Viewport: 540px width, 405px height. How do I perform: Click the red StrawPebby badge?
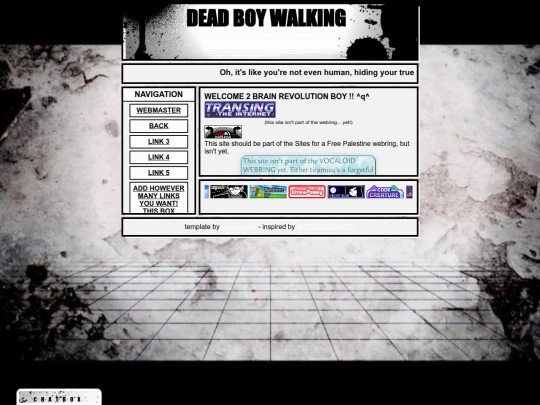[x=307, y=192]
